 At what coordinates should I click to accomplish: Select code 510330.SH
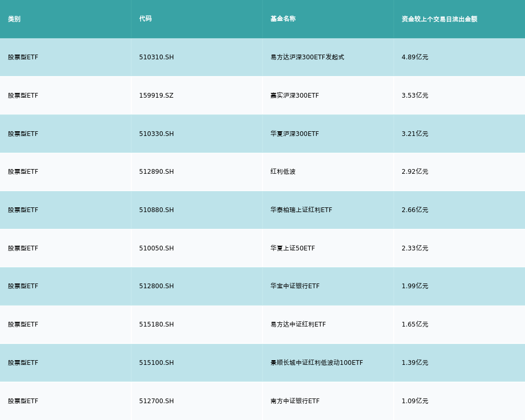pyautogui.click(x=156, y=134)
